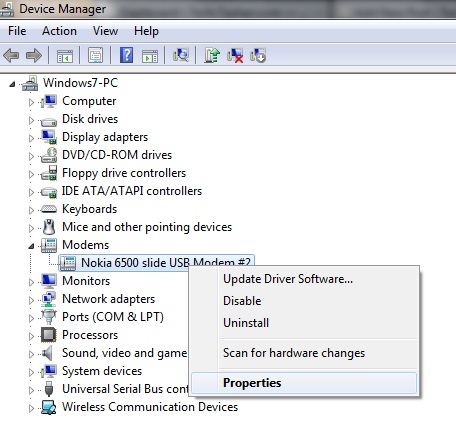
Task: Open the Action menu
Action: (59, 31)
